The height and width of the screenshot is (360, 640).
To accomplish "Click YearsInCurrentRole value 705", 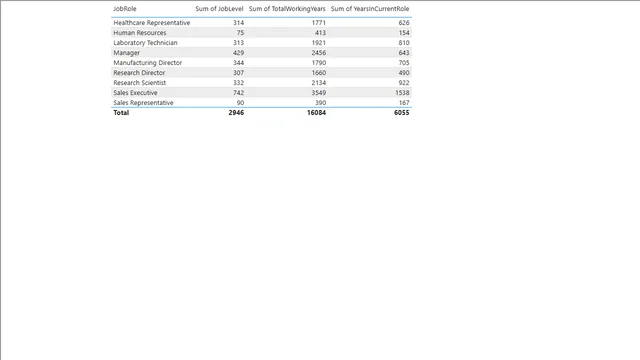I will [x=404, y=63].
